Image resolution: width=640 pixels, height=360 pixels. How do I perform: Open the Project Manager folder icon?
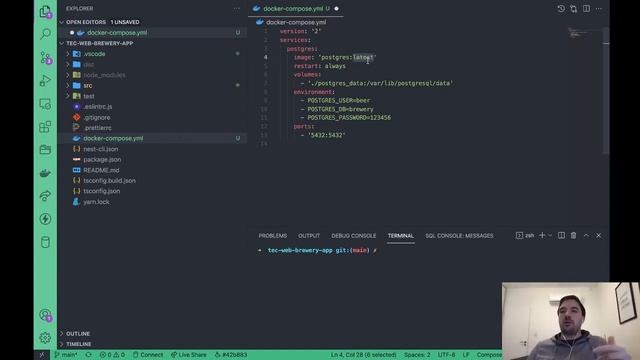point(45,149)
